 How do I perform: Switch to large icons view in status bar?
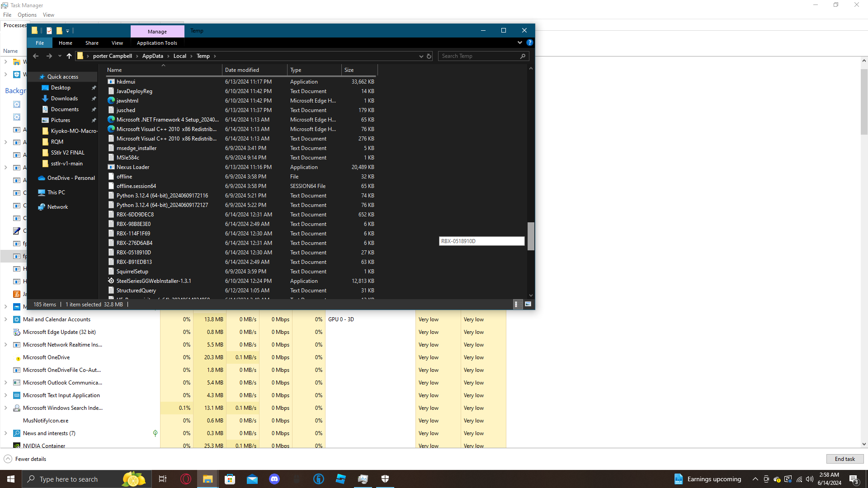pos(528,304)
